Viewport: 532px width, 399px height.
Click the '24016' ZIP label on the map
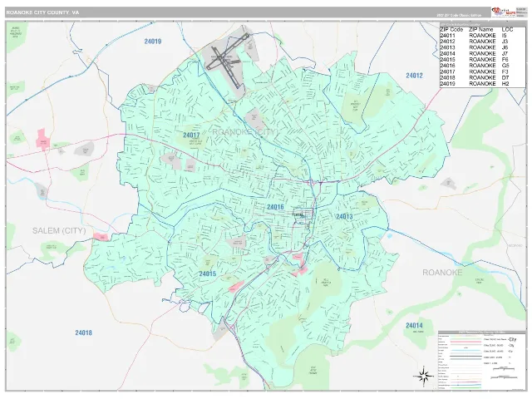point(275,207)
